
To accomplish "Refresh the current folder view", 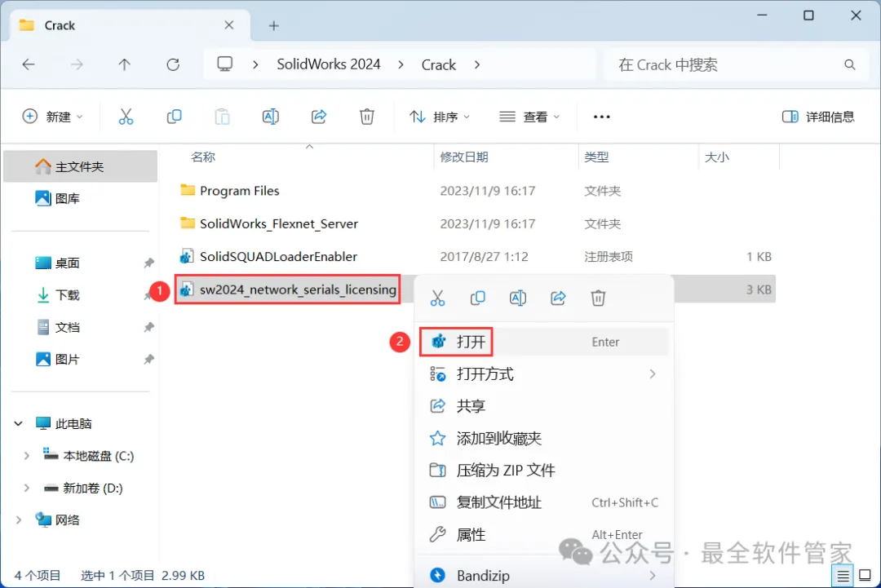I will [173, 64].
